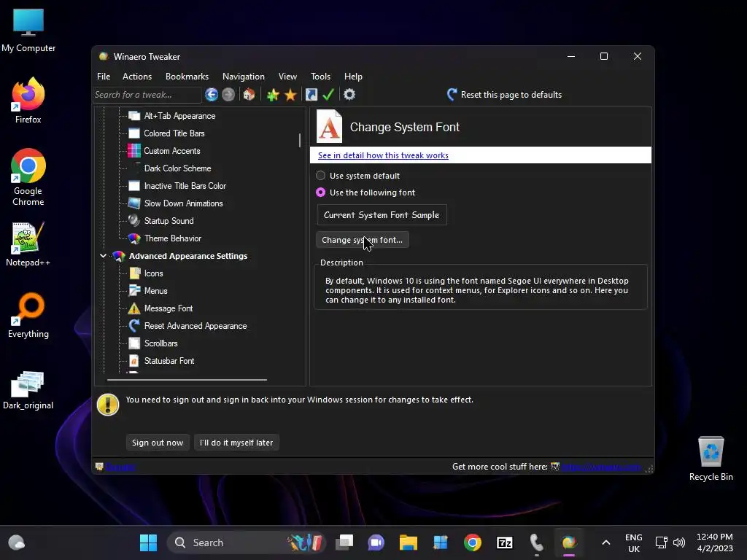
Task: Open See in detail how this tweak works link
Action: 383,155
